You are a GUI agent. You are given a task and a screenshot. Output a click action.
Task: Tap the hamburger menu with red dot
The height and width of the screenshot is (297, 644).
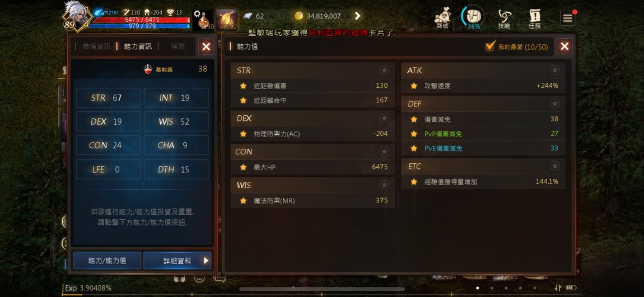[568, 18]
